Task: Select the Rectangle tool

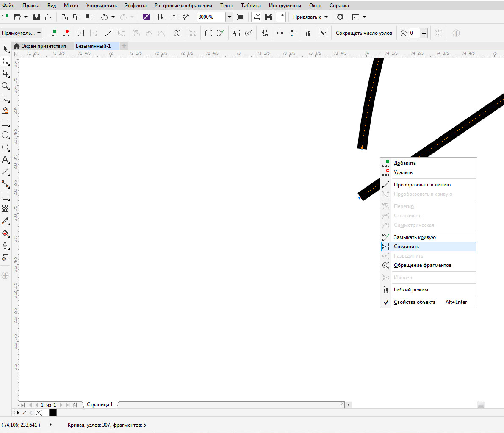Action: pos(6,123)
